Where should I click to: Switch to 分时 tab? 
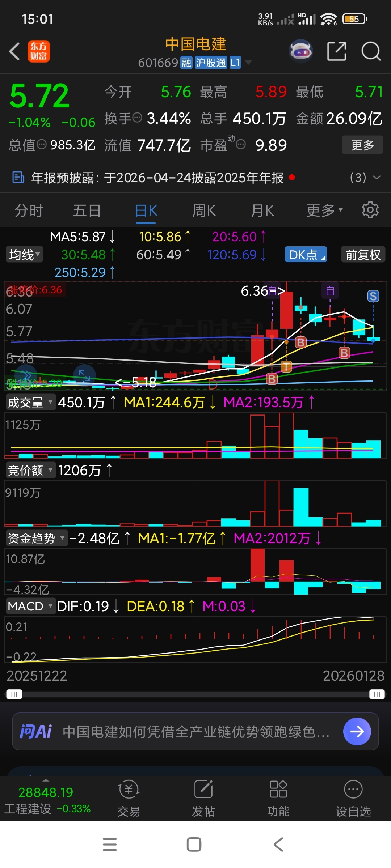(29, 210)
